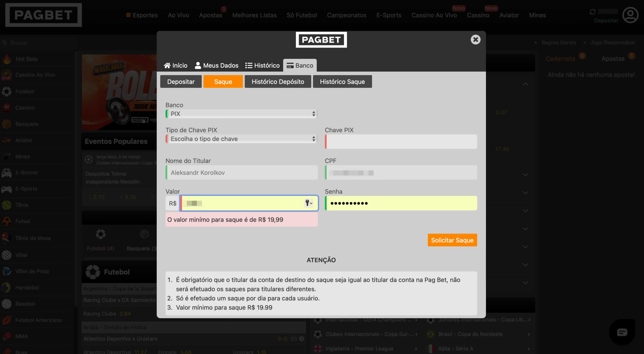
Task: Click the Tênis de Mesa paddle icon
Action: point(6,238)
